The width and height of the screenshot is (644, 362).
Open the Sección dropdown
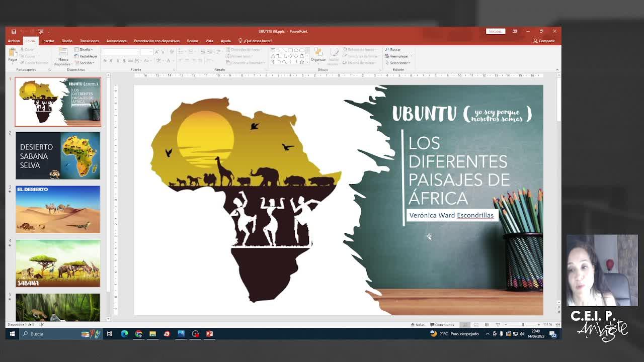pyautogui.click(x=86, y=63)
